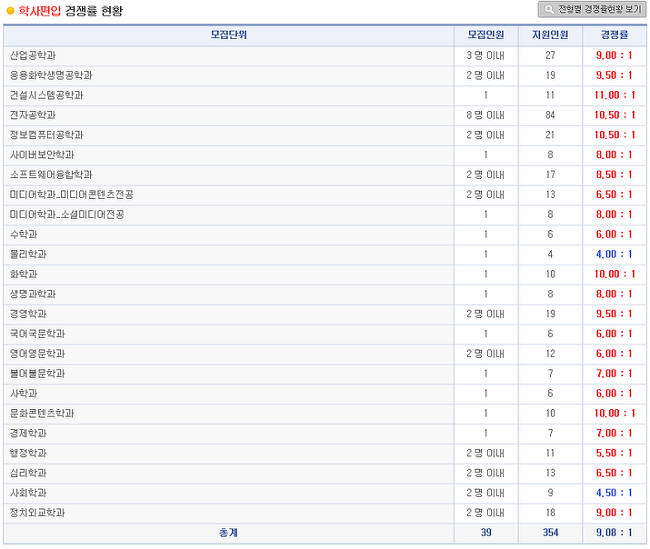Select the 정치외교학과 row name
This screenshot has height=549, width=650.
click(37, 513)
